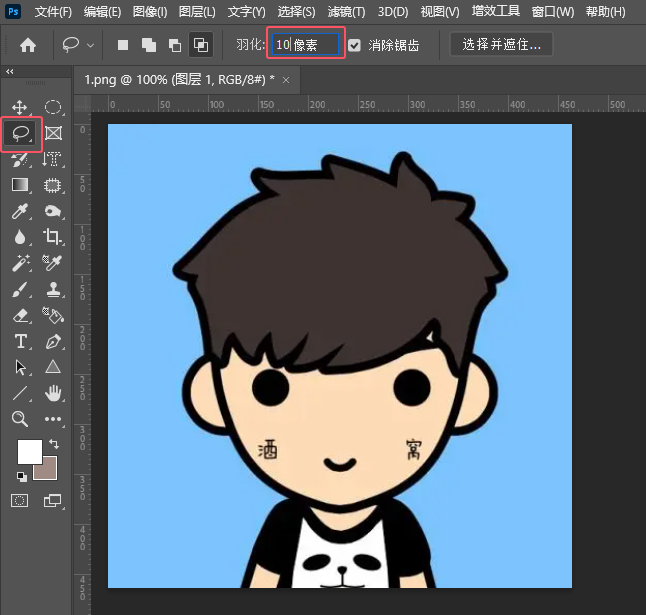This screenshot has width=646, height=615.
Task: Select the Clone Stamp tool
Action: click(54, 290)
